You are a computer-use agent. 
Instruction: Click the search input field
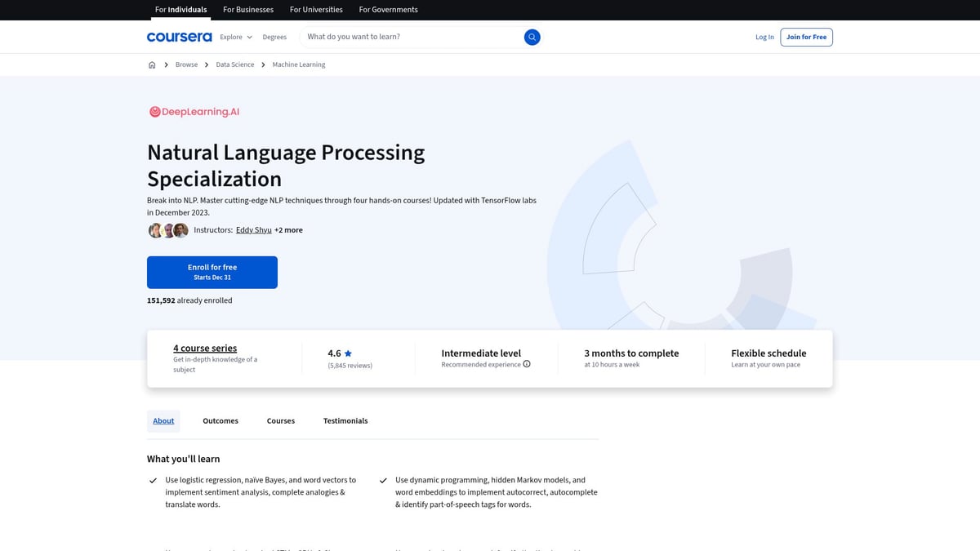click(412, 37)
